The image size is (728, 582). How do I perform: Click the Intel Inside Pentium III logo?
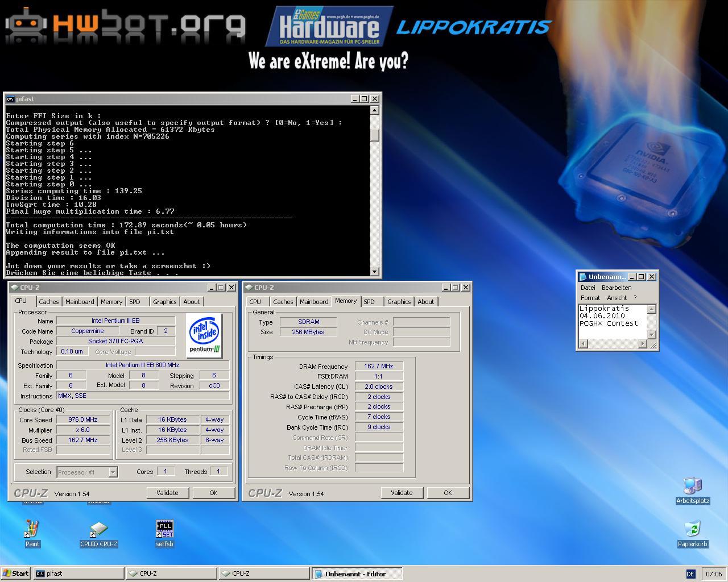(204, 336)
